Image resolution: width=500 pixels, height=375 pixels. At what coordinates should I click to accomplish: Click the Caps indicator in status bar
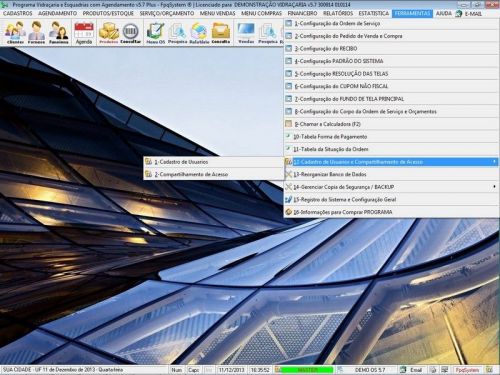193,370
